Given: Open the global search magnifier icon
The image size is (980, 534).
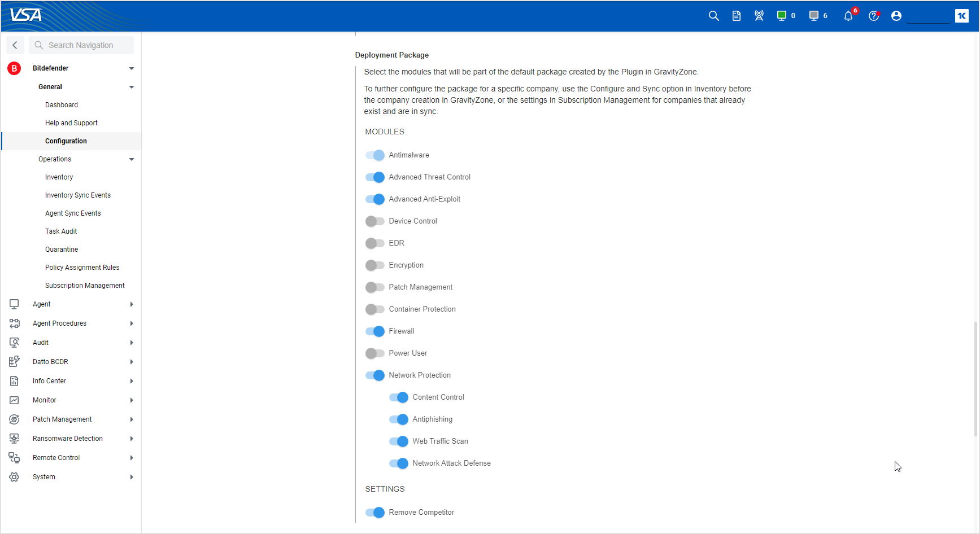Looking at the screenshot, I should click(713, 16).
